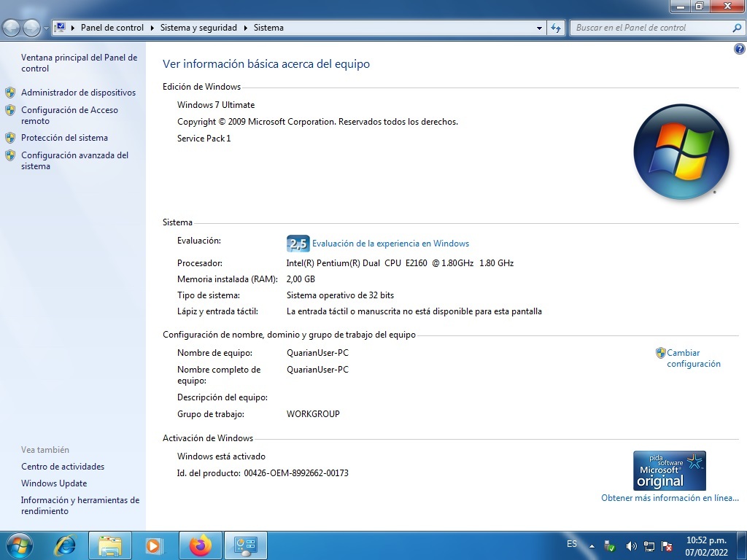
Task: Click shield icon beside Configuración de Acceso remoto
Action: [x=10, y=111]
